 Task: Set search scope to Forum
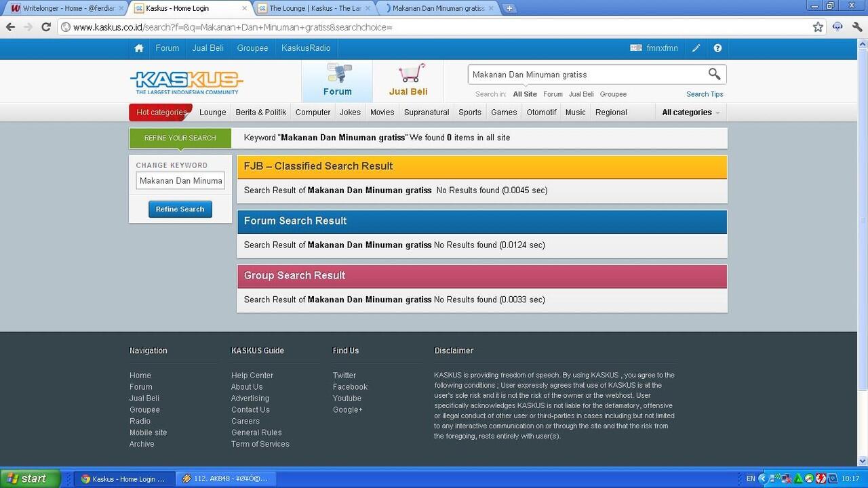click(x=553, y=94)
